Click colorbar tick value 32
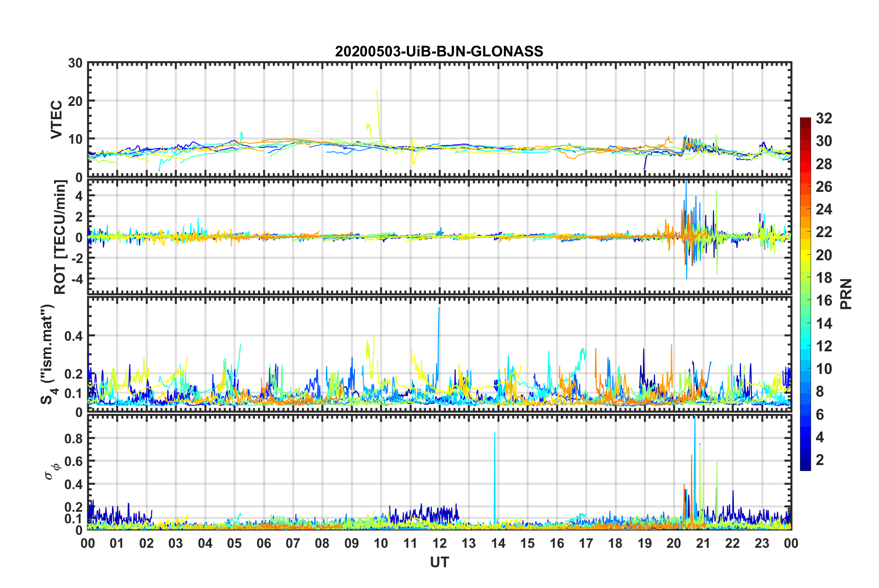Viewport: 879px width, 588px height. [824, 118]
